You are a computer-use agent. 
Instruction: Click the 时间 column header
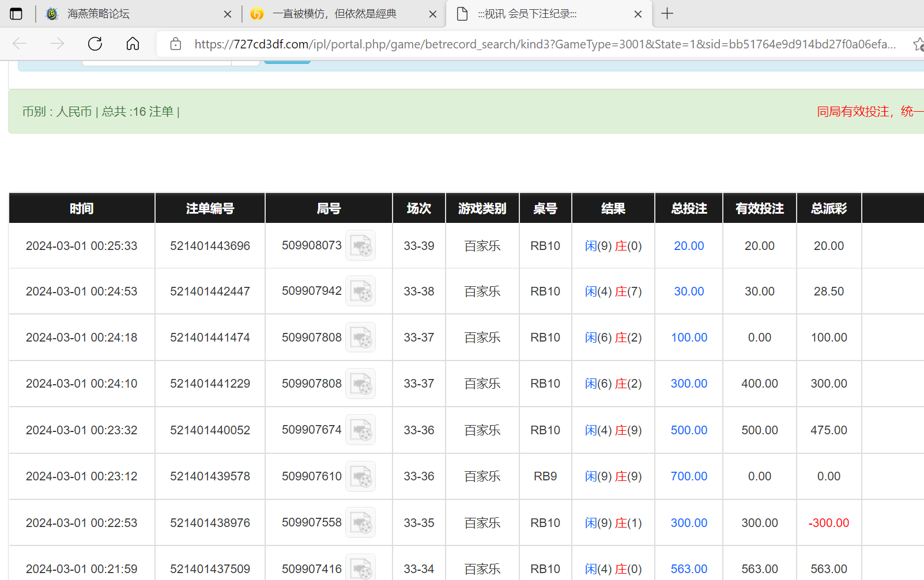point(82,209)
